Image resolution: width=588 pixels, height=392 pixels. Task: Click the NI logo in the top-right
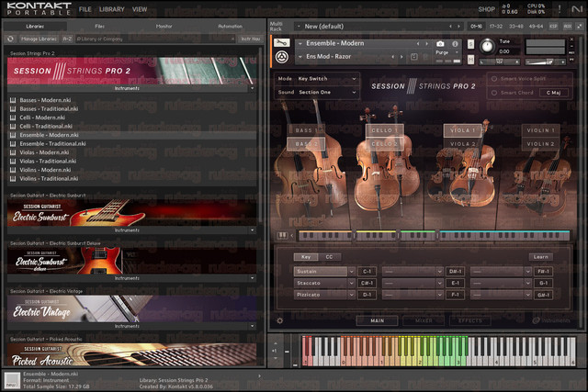point(577,9)
